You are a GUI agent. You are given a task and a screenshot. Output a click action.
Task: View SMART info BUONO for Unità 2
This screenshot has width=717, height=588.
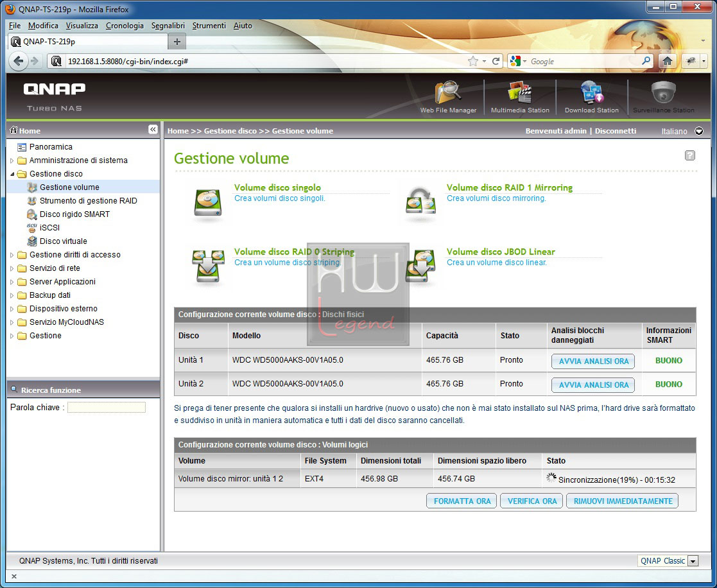click(668, 384)
